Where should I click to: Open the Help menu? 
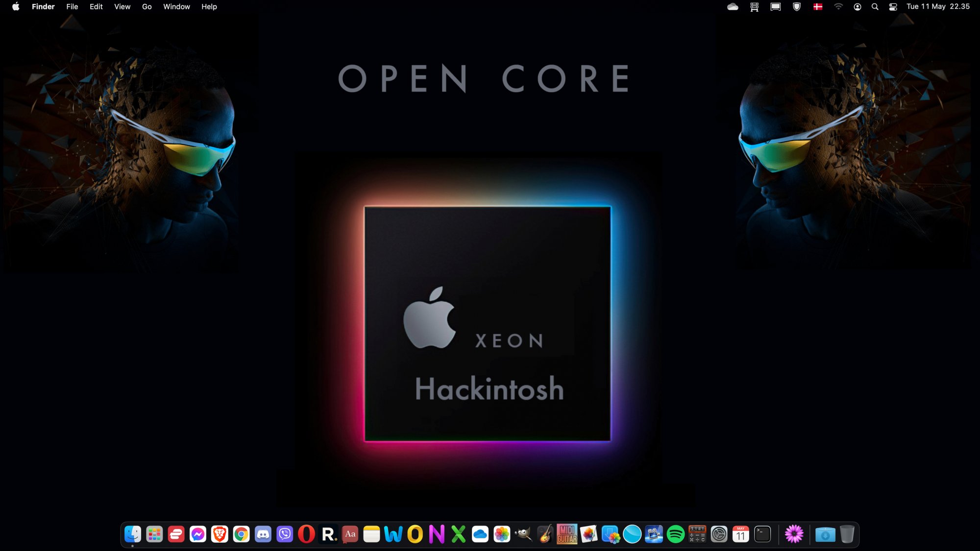point(209,6)
